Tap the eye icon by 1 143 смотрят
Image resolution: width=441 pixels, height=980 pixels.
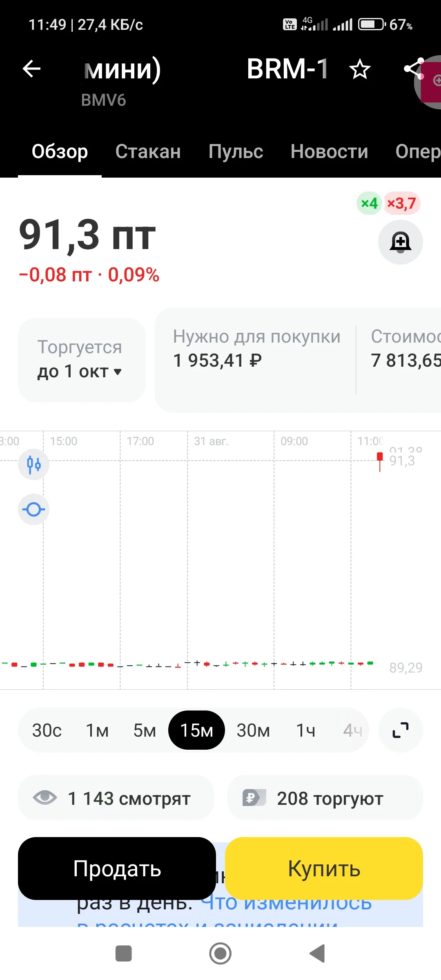pyautogui.click(x=45, y=797)
